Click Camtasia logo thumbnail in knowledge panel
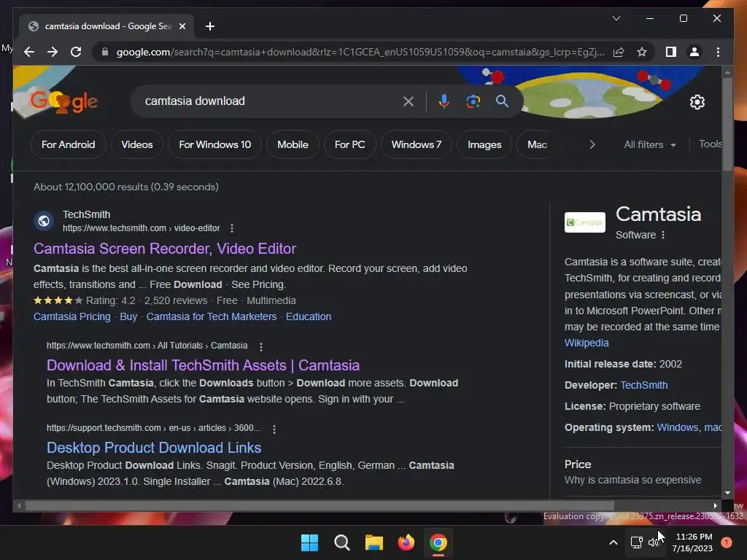The width and height of the screenshot is (747, 560). 584,222
